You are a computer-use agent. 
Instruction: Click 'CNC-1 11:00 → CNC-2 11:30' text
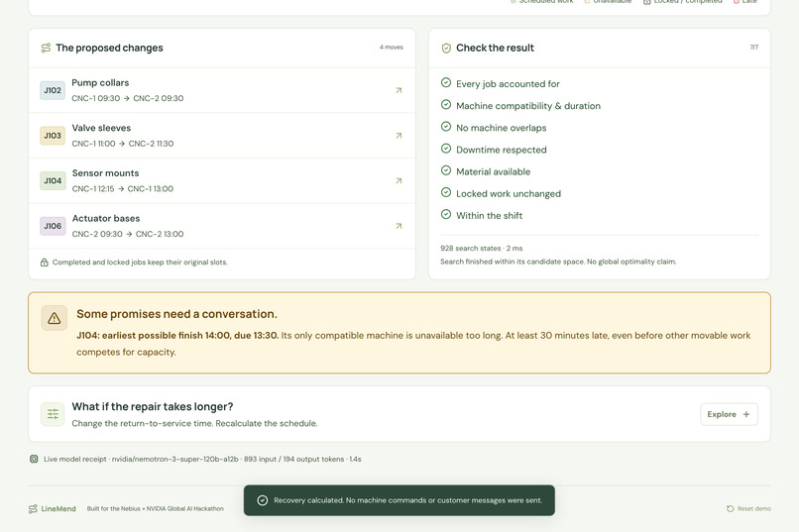pyautogui.click(x=122, y=144)
